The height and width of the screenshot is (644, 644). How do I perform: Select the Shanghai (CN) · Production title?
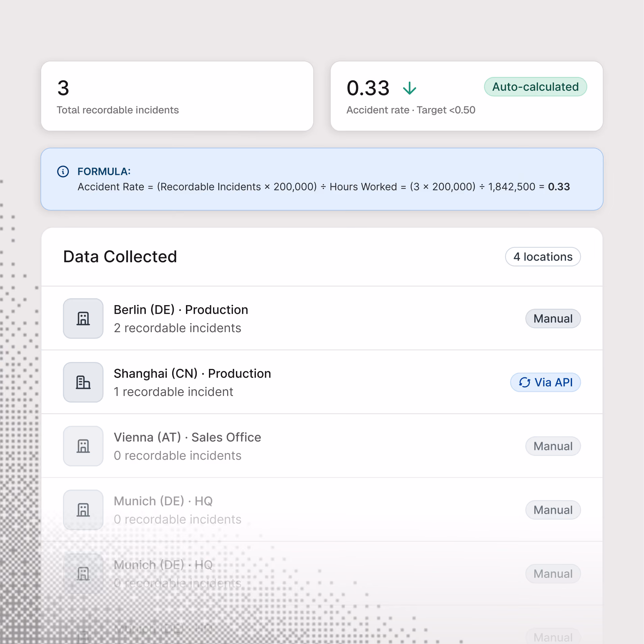point(192,373)
